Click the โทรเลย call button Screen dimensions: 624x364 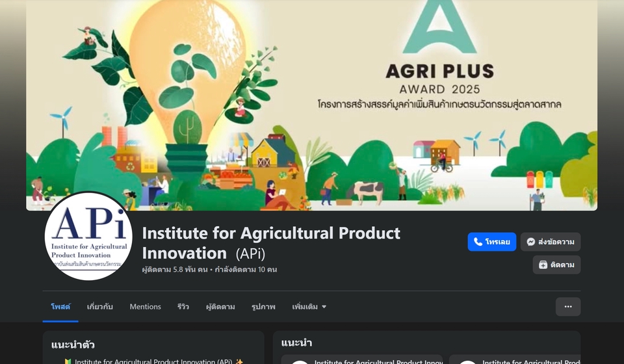tap(492, 242)
